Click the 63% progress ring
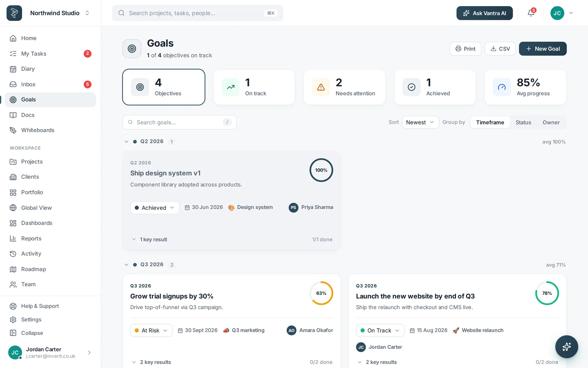 pos(321,293)
